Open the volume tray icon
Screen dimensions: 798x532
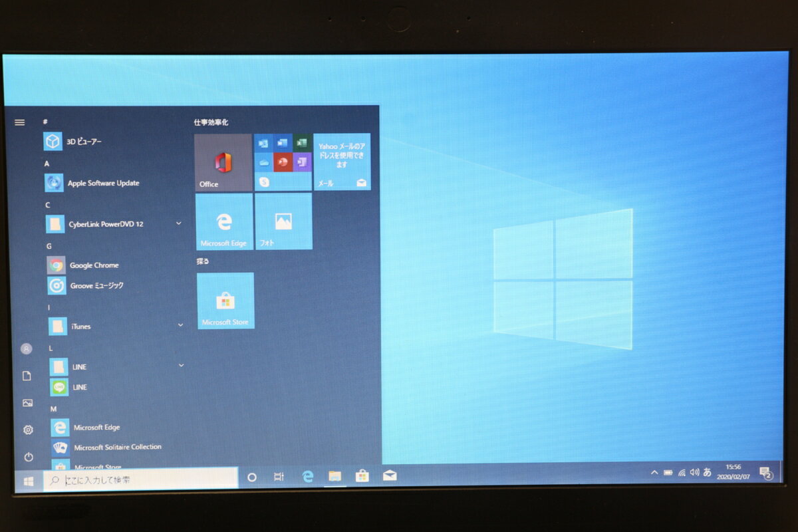click(x=695, y=472)
